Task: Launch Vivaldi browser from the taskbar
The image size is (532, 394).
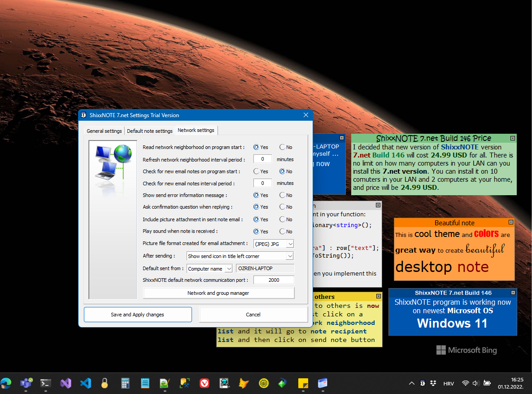Action: 204,383
